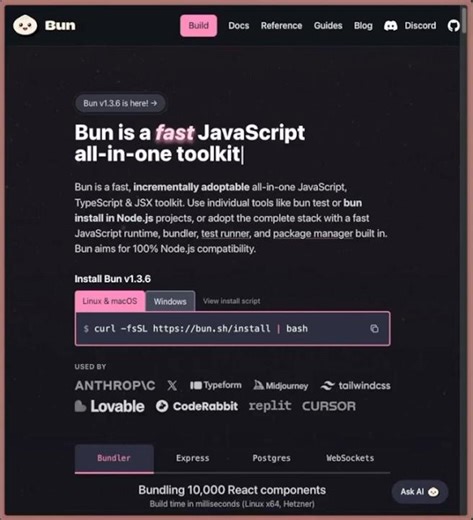
Task: Open the Ask AI chat button
Action: [x=420, y=492]
